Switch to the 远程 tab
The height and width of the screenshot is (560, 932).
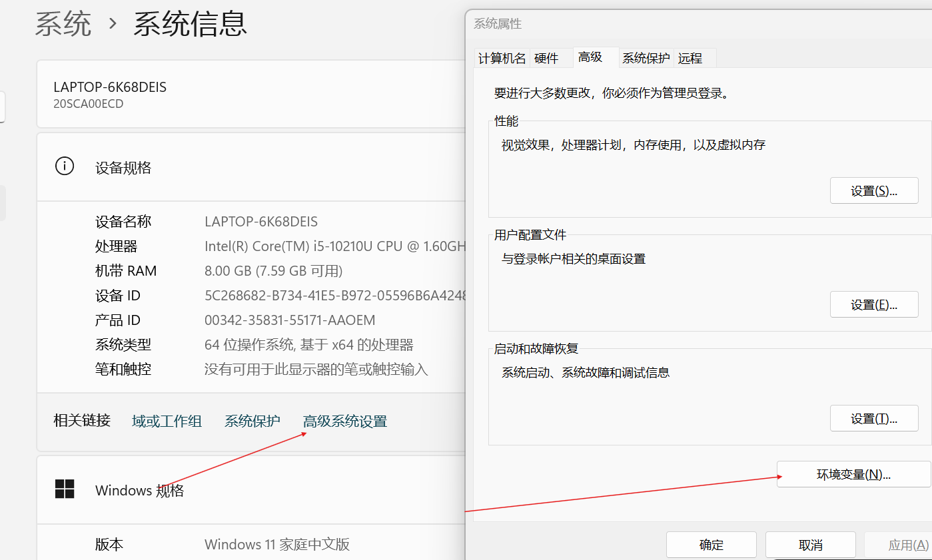coord(690,59)
